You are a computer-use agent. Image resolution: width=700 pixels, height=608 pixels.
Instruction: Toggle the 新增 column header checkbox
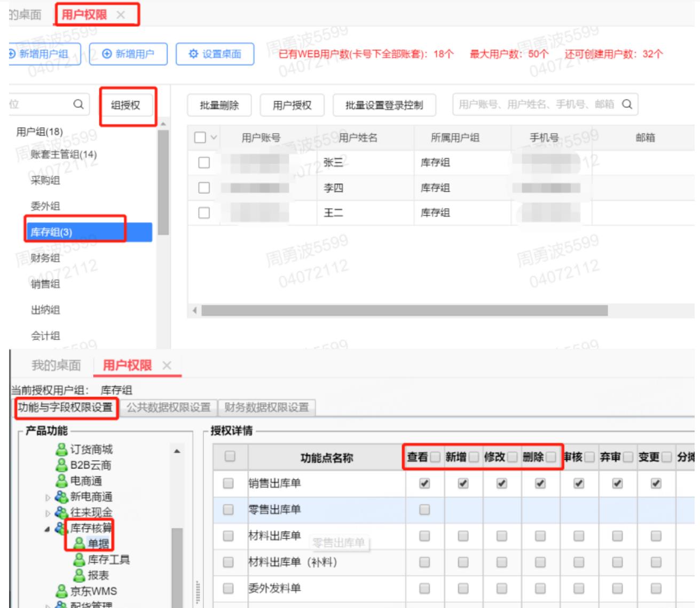coord(474,457)
